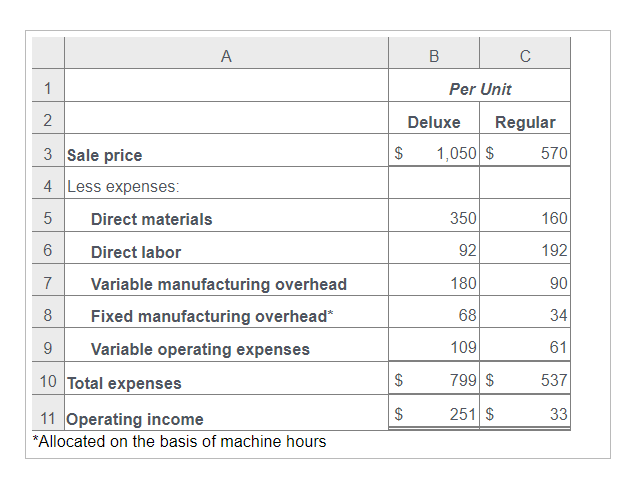This screenshot has height=478, width=618.
Task: Click the 'Per Unit' heading cell
Action: (x=480, y=86)
